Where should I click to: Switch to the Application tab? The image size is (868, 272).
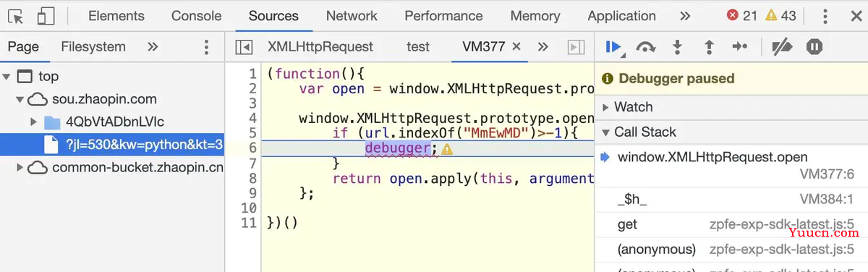tap(621, 16)
